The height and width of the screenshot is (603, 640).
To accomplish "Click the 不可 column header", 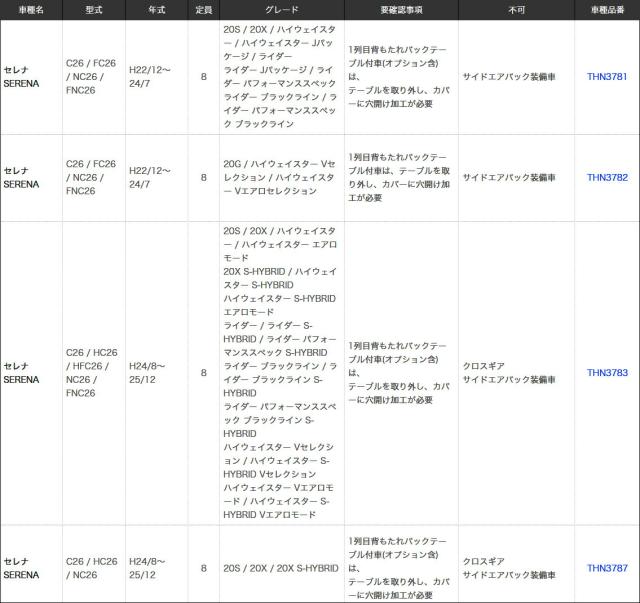I will [516, 10].
